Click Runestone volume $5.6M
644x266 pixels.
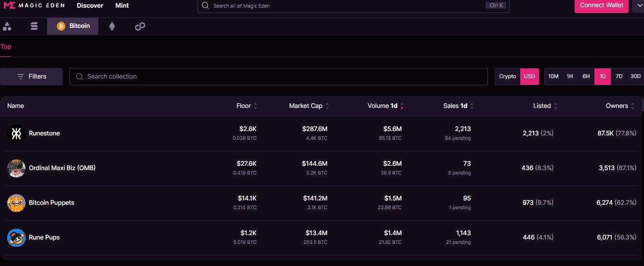[x=393, y=129]
